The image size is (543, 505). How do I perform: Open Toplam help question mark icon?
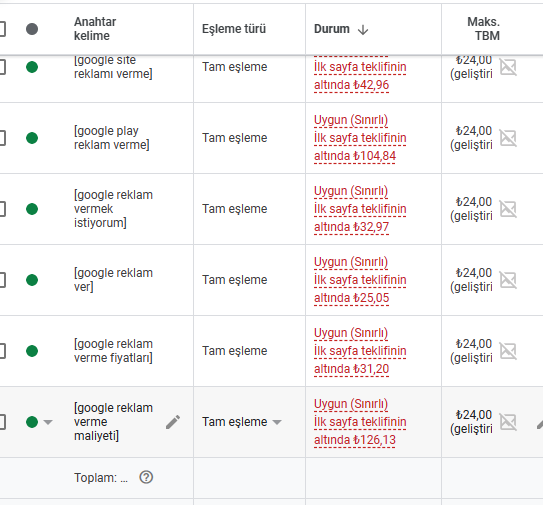point(146,477)
